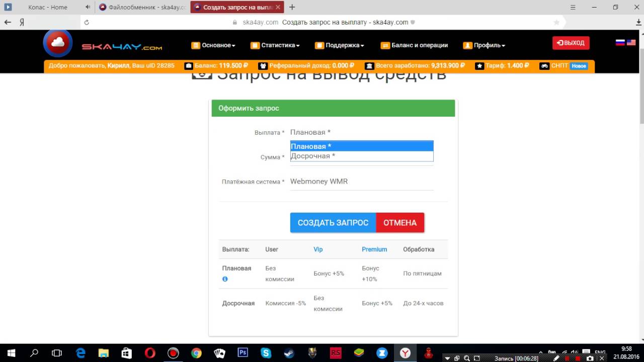Image resolution: width=644 pixels, height=362 pixels.
Task: Mute audio on Копас tab speaker icon
Action: pos(88,7)
